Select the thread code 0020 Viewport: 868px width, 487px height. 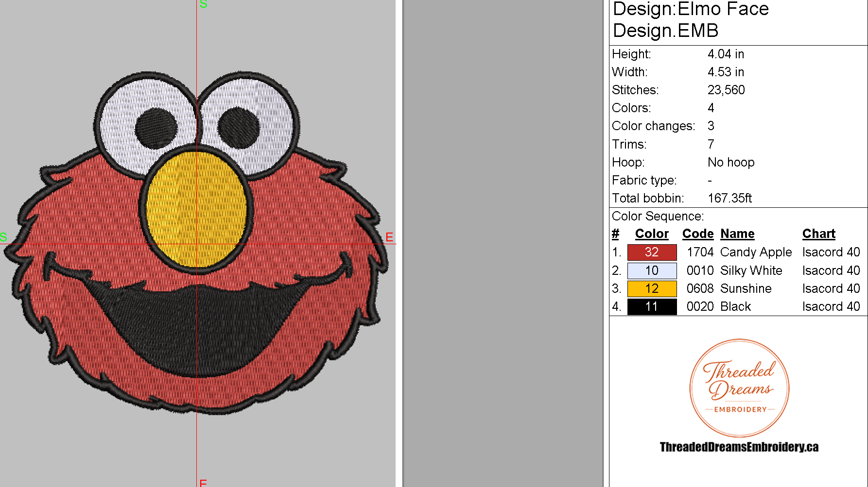pyautogui.click(x=700, y=306)
